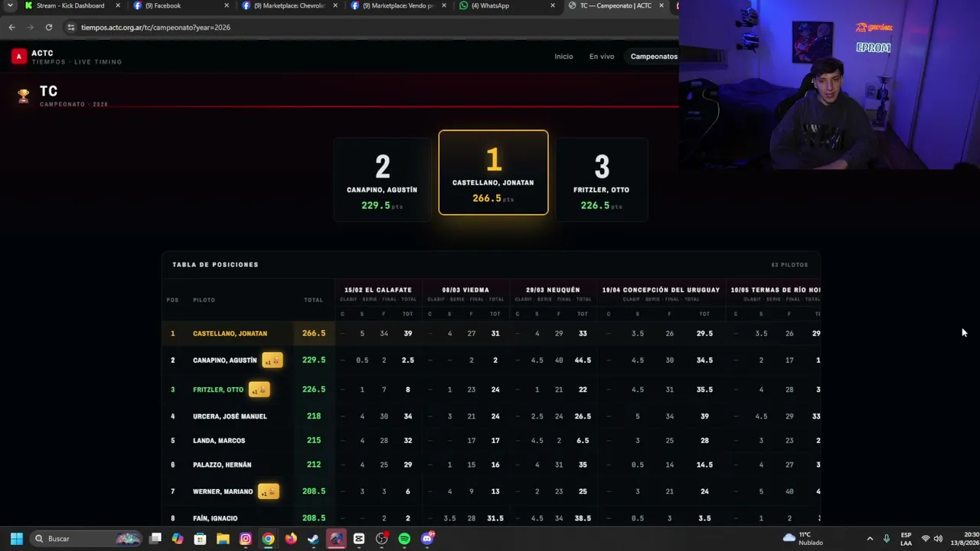Open the Wi-Fi network icon

click(x=925, y=539)
